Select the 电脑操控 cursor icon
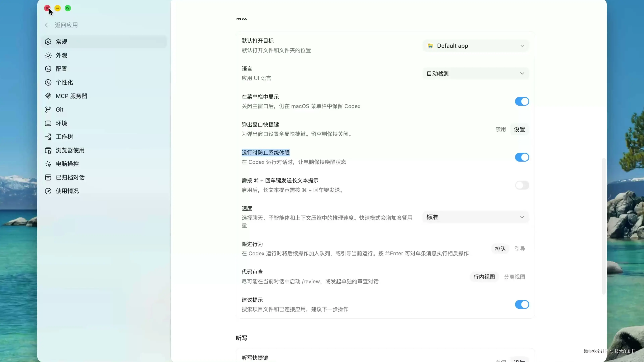The height and width of the screenshot is (362, 644). click(x=48, y=164)
